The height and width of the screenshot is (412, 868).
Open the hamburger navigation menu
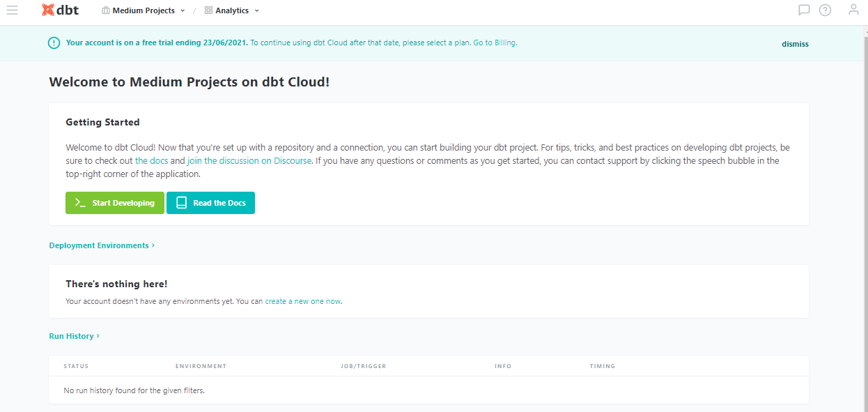click(12, 10)
